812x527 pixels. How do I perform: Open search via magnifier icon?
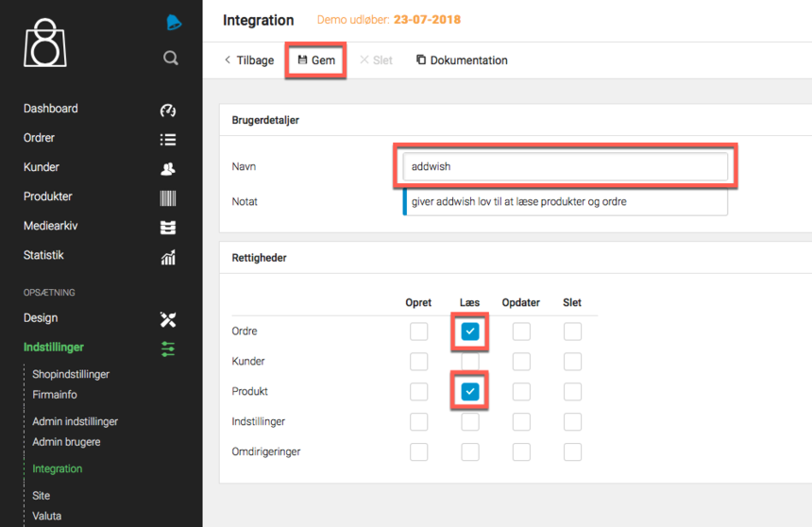click(171, 59)
